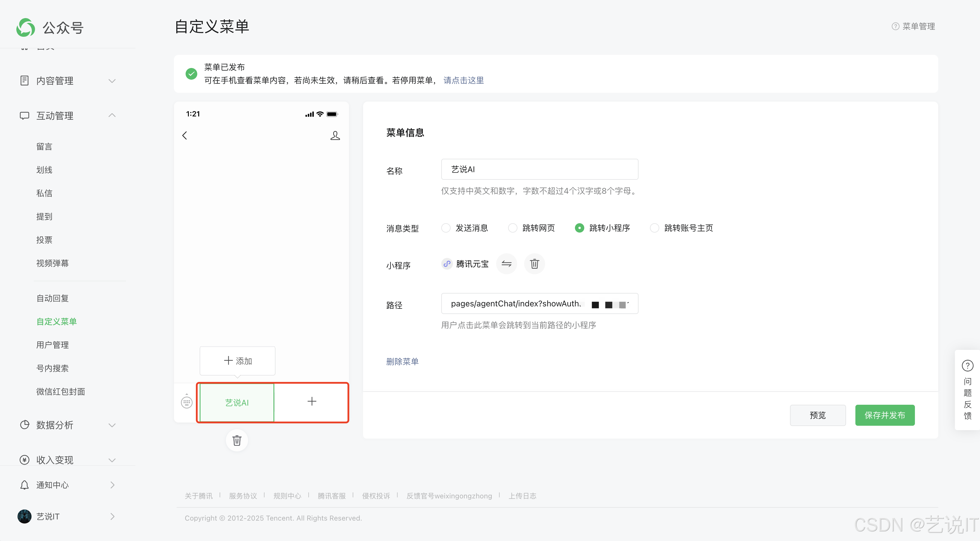Select the 发送消息 message type
The width and height of the screenshot is (980, 541).
(x=445, y=228)
